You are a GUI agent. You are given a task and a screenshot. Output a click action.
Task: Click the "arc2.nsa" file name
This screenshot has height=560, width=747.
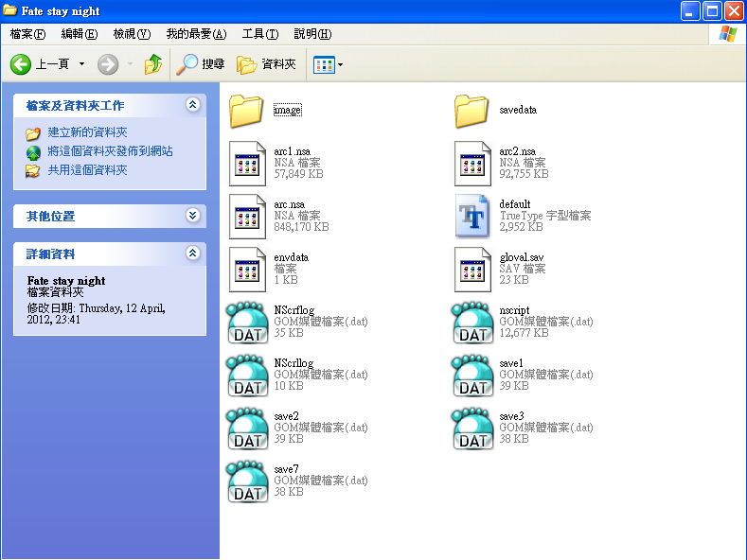[517, 151]
